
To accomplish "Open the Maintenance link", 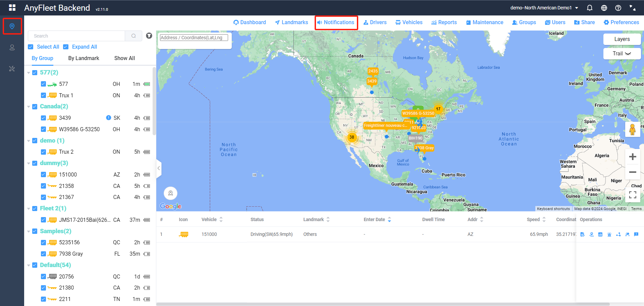I will (484, 22).
